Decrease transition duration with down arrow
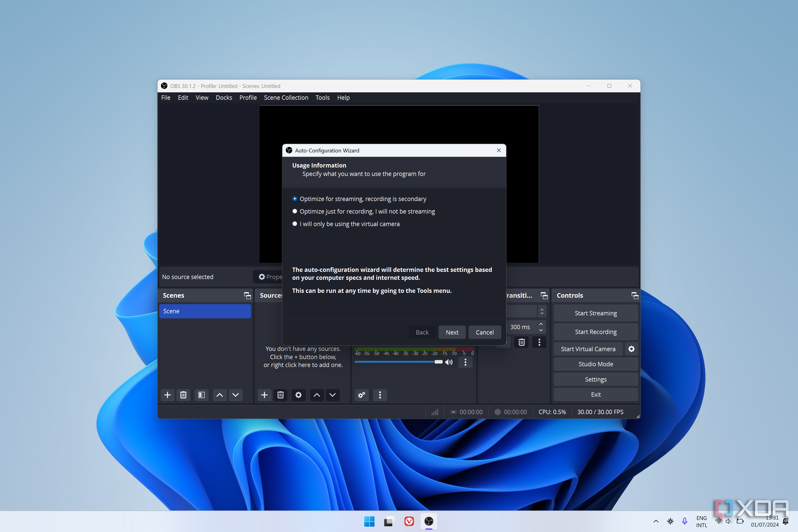 pos(541,330)
